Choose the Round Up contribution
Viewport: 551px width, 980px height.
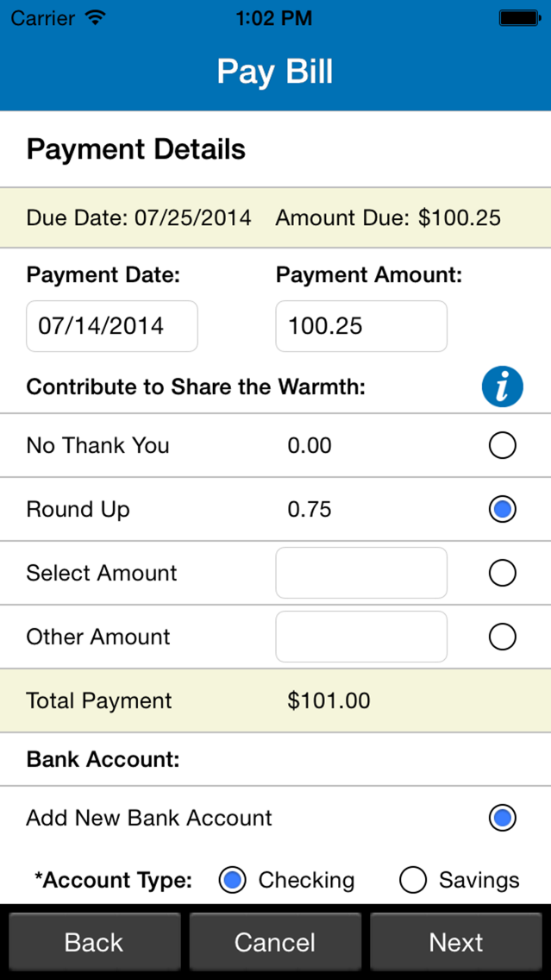coord(502,509)
